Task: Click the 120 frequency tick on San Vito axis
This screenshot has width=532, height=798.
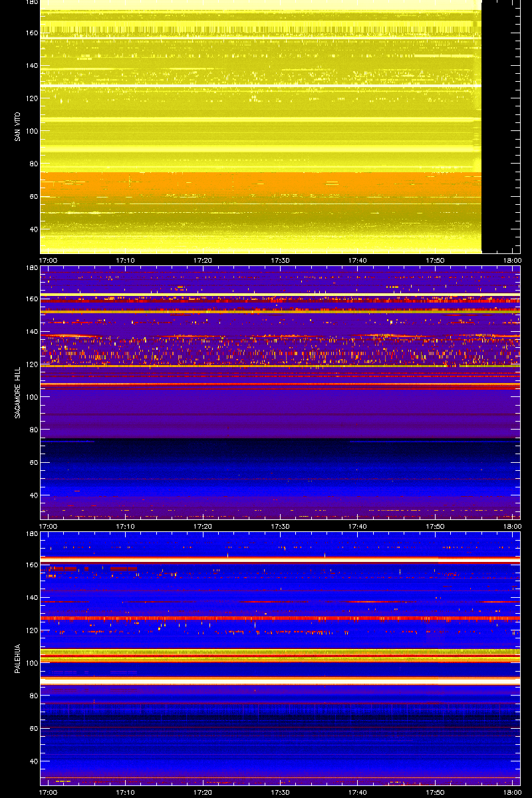Action: 31,98
